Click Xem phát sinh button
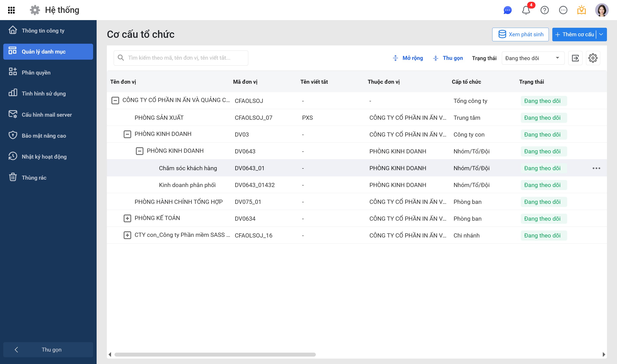Screen dimensions: 617x364 click(520, 34)
